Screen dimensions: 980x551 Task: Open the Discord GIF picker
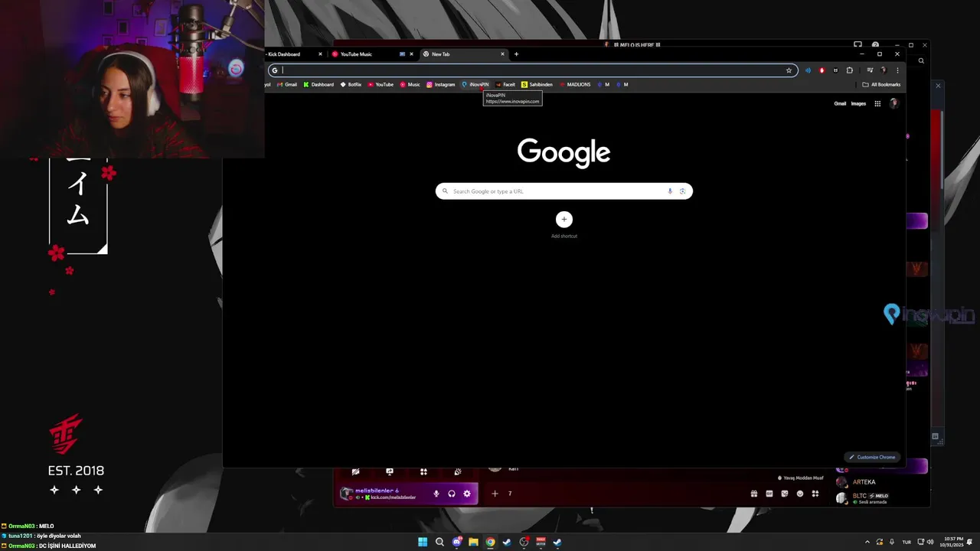(769, 494)
